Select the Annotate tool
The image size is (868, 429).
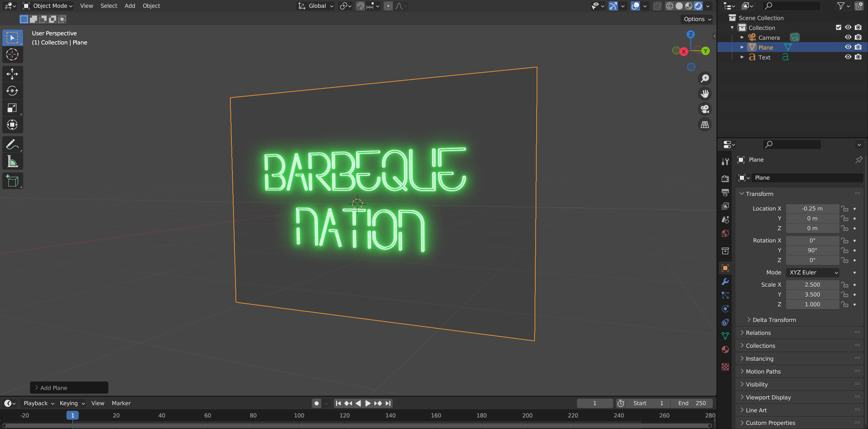(12, 144)
